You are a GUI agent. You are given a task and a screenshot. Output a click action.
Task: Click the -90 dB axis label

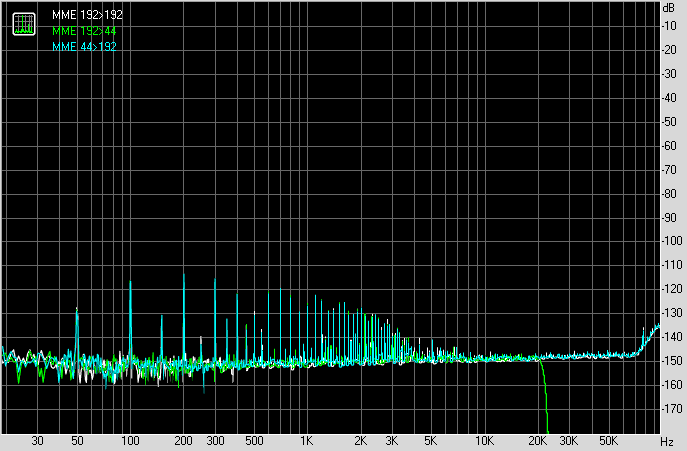(x=670, y=217)
